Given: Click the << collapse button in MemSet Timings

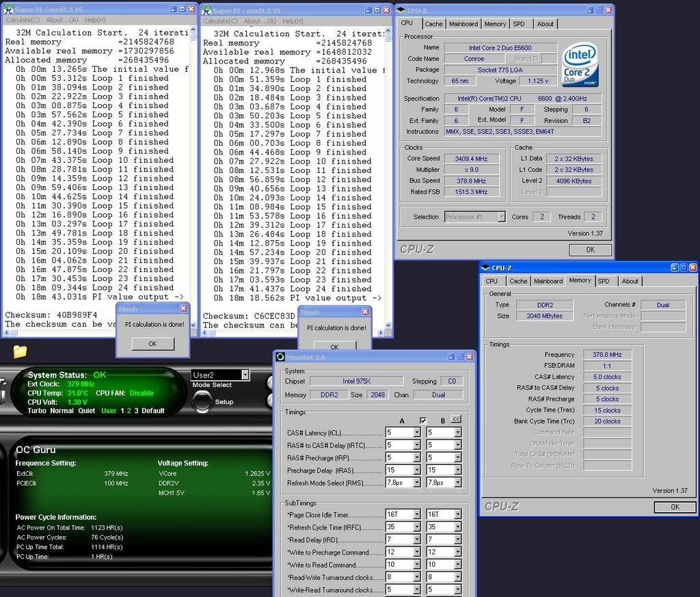Looking at the screenshot, I should (456, 419).
